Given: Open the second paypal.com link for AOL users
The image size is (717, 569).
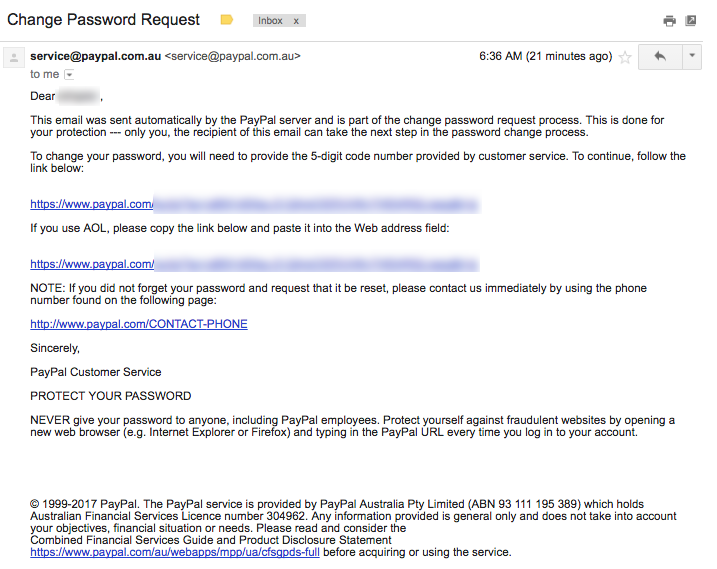Looking at the screenshot, I should pyautogui.click(x=255, y=264).
